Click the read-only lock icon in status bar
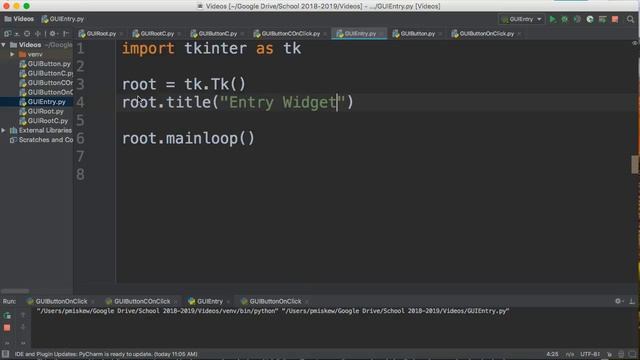Viewport: 640px width, 360px height. coord(609,354)
